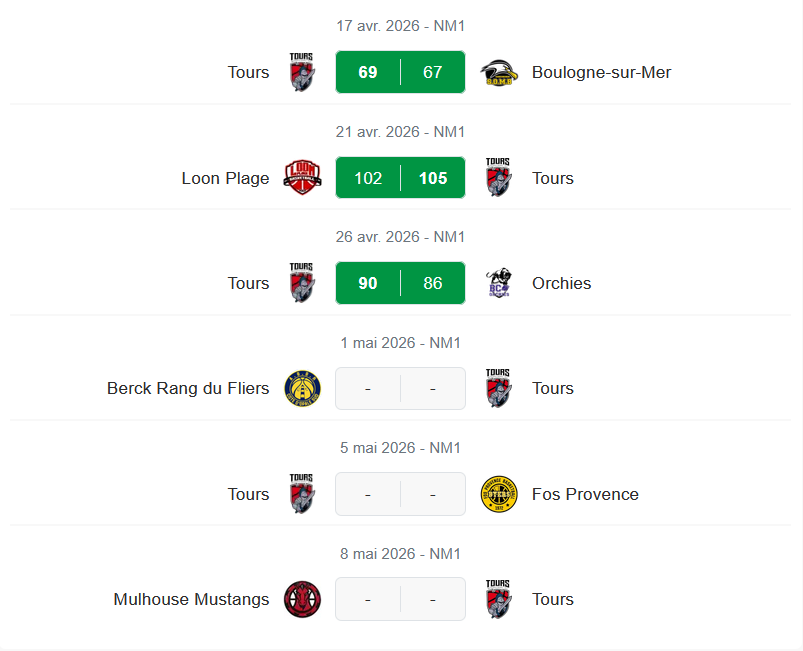Click the Fos Provence team name
This screenshot has height=651, width=803.
point(585,494)
